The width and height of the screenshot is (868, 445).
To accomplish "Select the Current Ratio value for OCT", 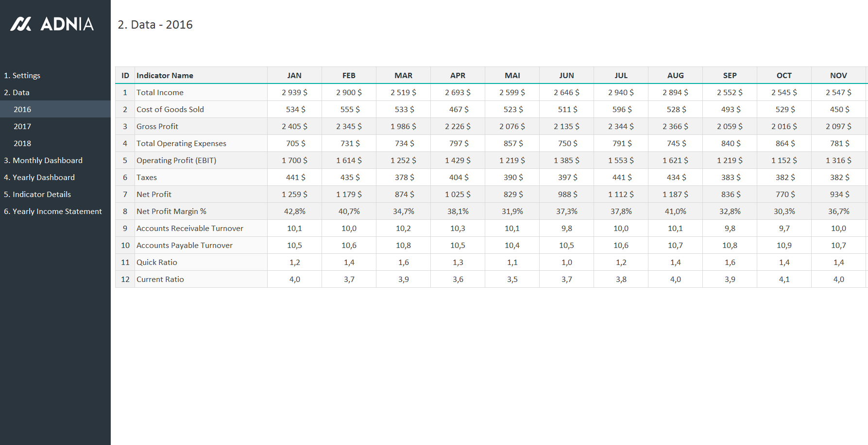I will point(784,279).
